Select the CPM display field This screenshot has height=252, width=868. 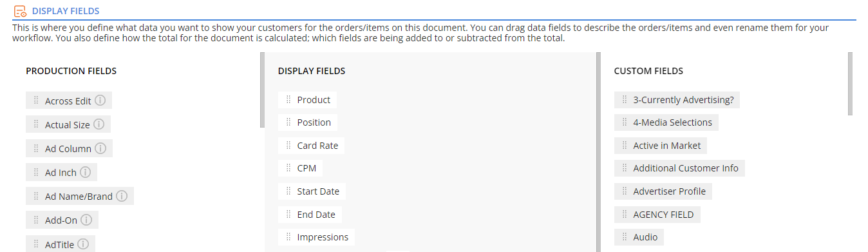point(301,168)
